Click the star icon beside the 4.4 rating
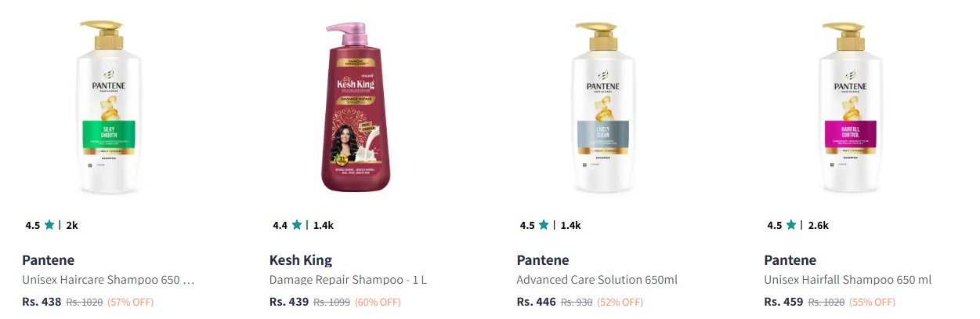The height and width of the screenshot is (319, 980). click(x=297, y=225)
